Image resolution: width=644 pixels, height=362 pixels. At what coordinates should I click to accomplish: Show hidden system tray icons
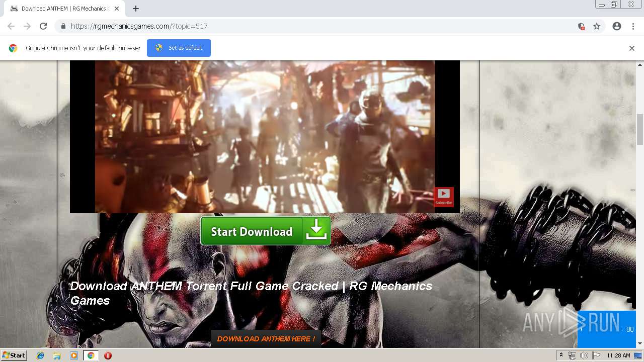(x=561, y=355)
